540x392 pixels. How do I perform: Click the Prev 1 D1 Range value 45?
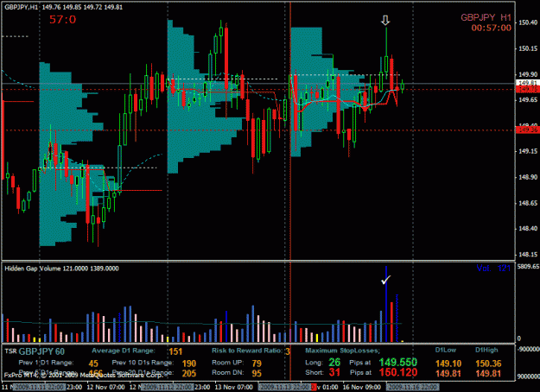point(93,364)
